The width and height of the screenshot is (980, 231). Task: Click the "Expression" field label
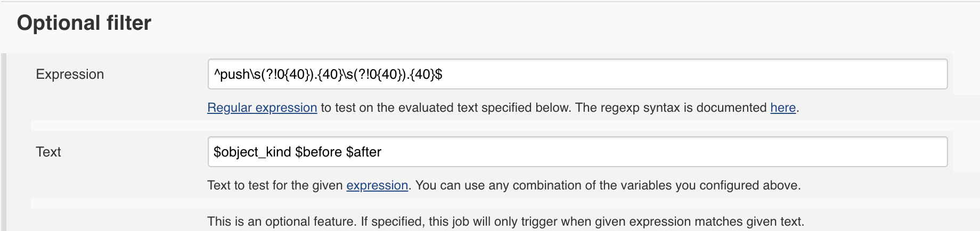[70, 75]
